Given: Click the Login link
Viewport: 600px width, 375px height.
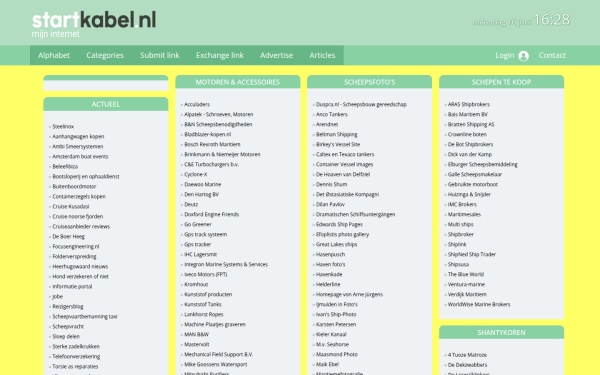Looking at the screenshot, I should coord(504,55).
